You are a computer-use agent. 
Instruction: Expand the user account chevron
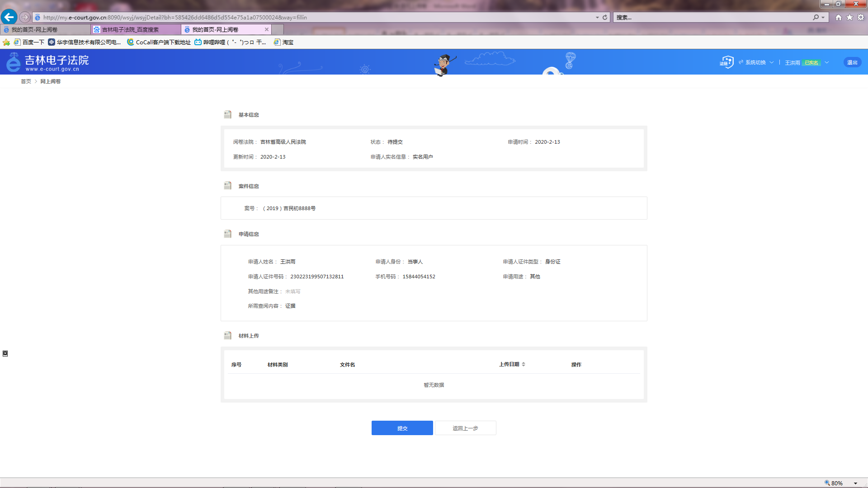[x=827, y=62]
